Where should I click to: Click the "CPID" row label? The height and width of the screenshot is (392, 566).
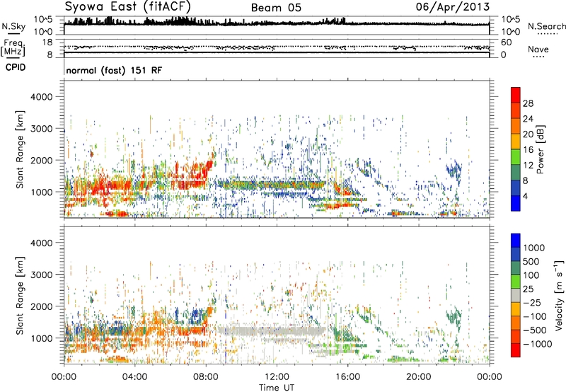16,67
